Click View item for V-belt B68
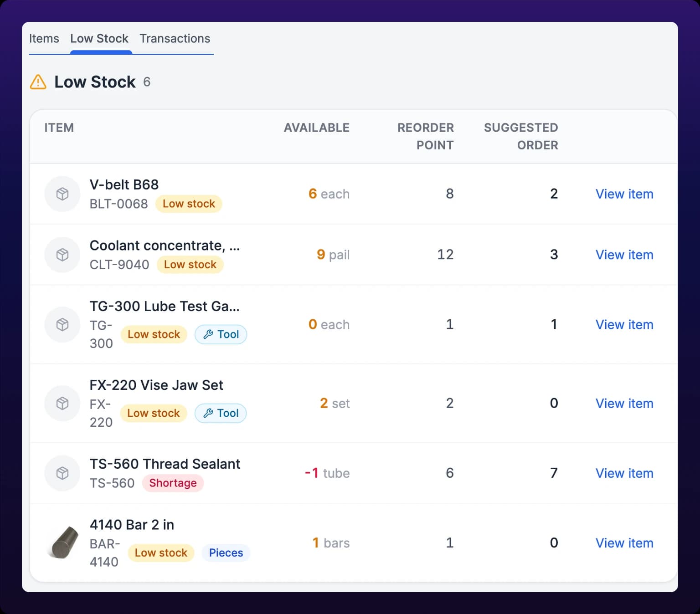Viewport: 700px width, 614px height. point(624,194)
